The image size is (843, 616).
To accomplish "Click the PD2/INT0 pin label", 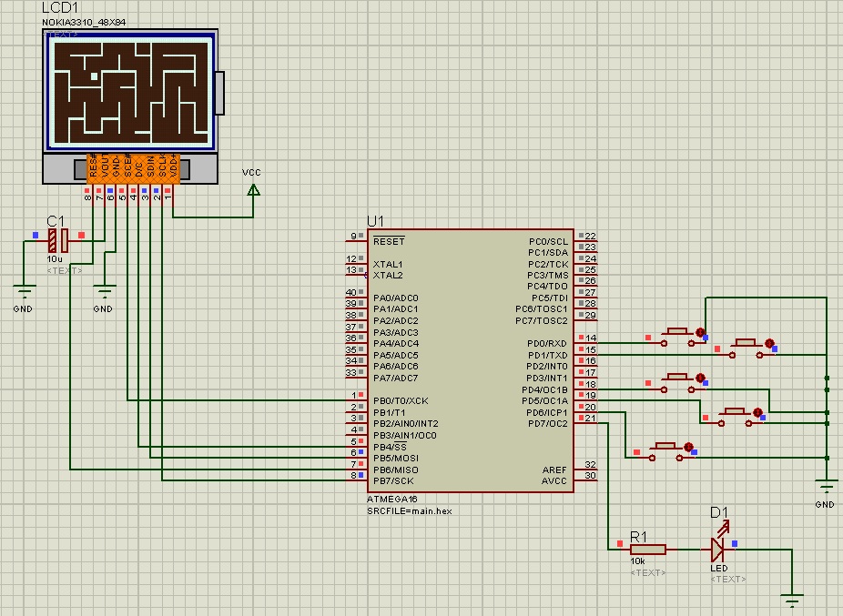I will point(547,367).
